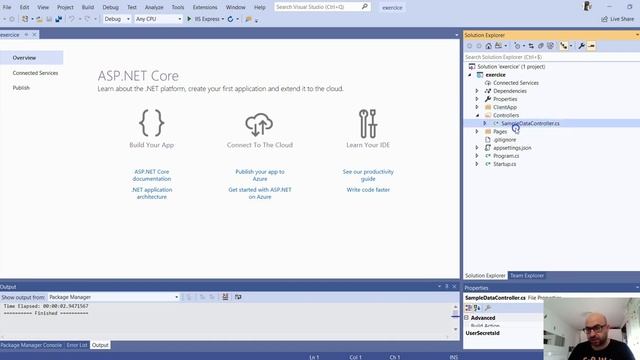Click the feedback comment icon in toolbar

pyautogui.click(x=248, y=19)
